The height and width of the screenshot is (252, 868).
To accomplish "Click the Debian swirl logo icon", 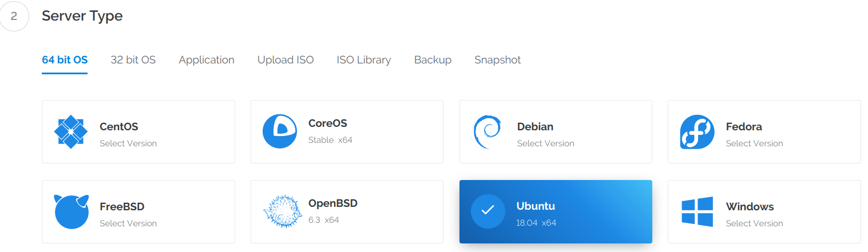I will (x=487, y=132).
